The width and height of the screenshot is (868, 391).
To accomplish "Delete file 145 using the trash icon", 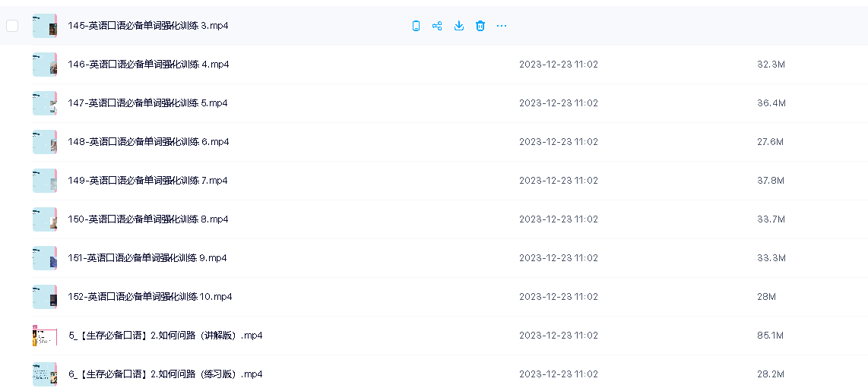I will coord(480,26).
